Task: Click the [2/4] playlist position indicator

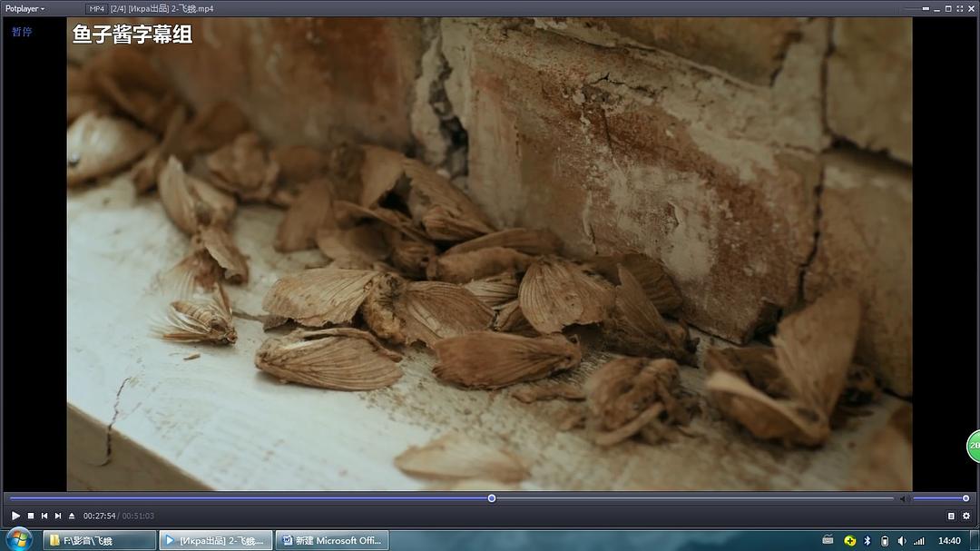Action: pyautogui.click(x=120, y=8)
